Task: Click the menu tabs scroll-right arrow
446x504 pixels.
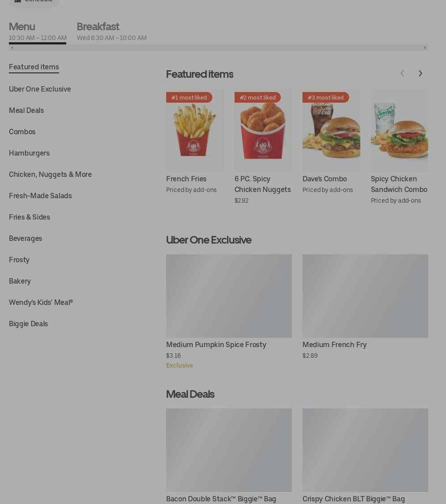Action: click(425, 48)
